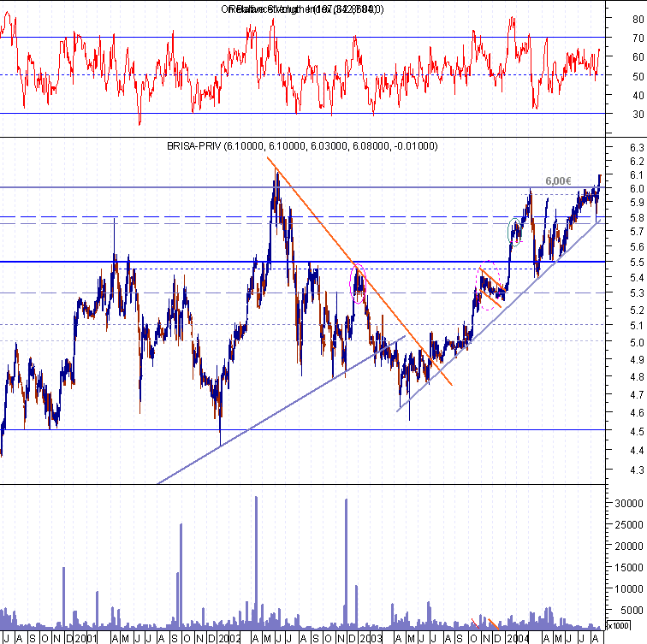This screenshot has height=644, width=647.
Task: Select the long purple ascending trendline
Action: coord(281,411)
